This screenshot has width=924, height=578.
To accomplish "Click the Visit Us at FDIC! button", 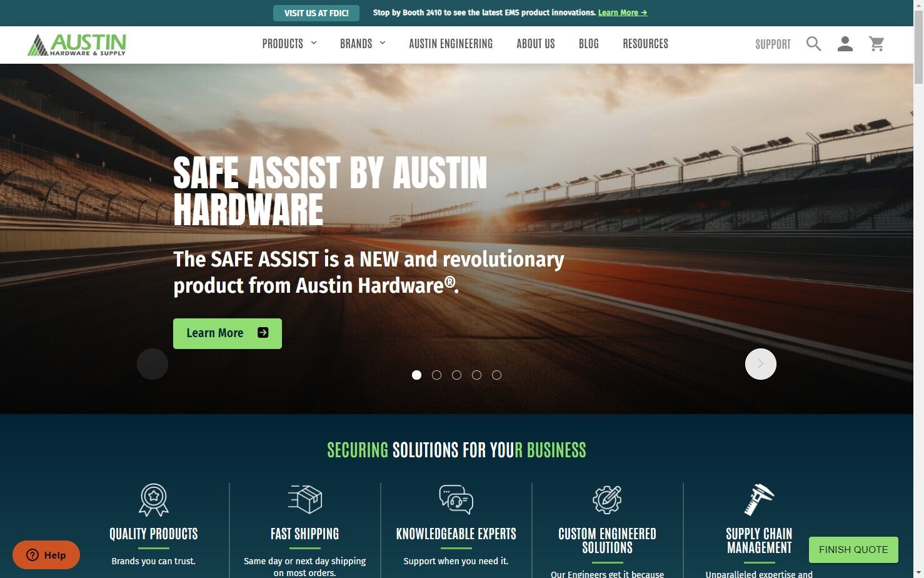I will 316,13.
